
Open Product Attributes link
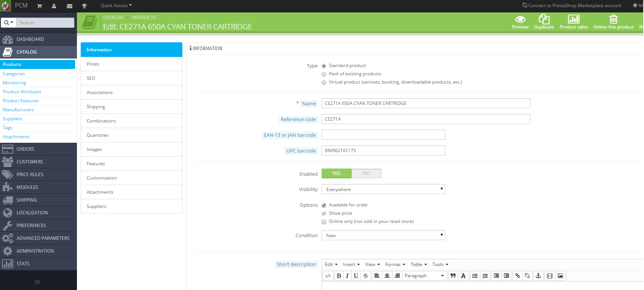point(22,92)
